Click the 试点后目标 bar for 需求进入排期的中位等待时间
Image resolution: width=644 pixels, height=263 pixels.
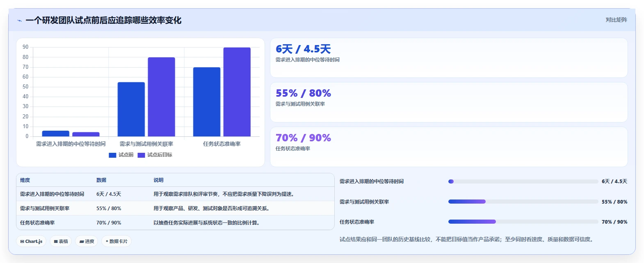click(86, 134)
